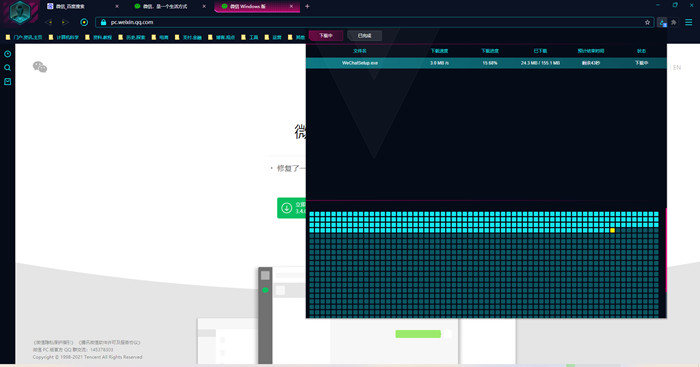This screenshot has height=367, width=700.
Task: Switch to the first Baidu search browser tab
Action: pyautogui.click(x=83, y=6)
